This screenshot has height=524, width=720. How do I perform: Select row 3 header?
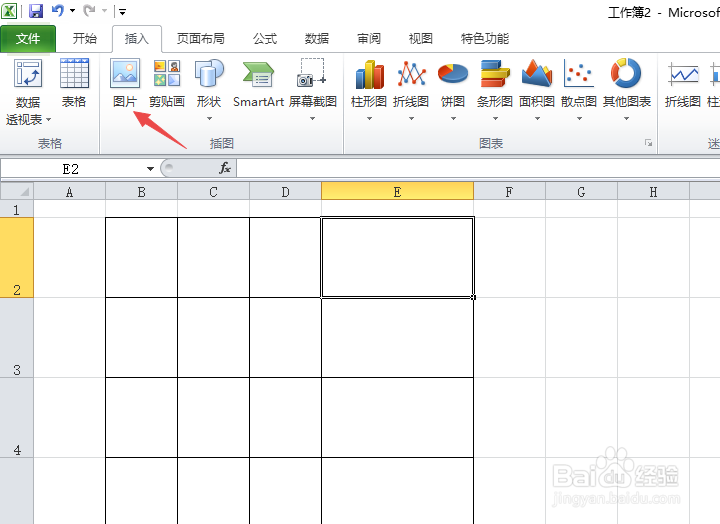[x=17, y=338]
